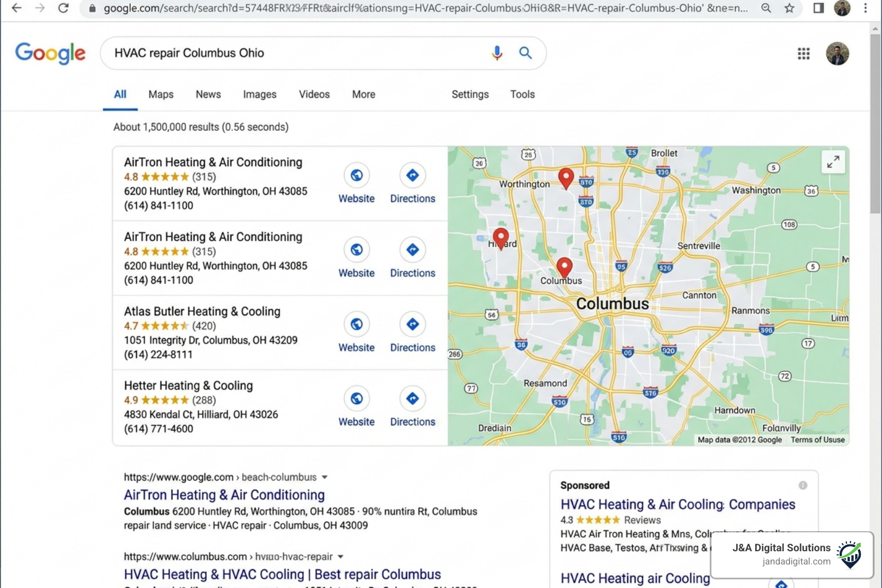Open search Settings
The image size is (882, 588).
tap(470, 94)
